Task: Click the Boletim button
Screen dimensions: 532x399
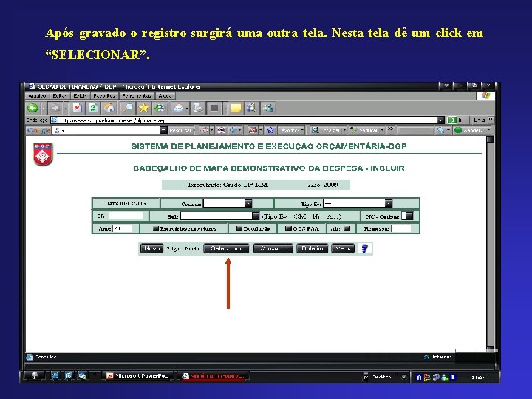Action: click(312, 248)
